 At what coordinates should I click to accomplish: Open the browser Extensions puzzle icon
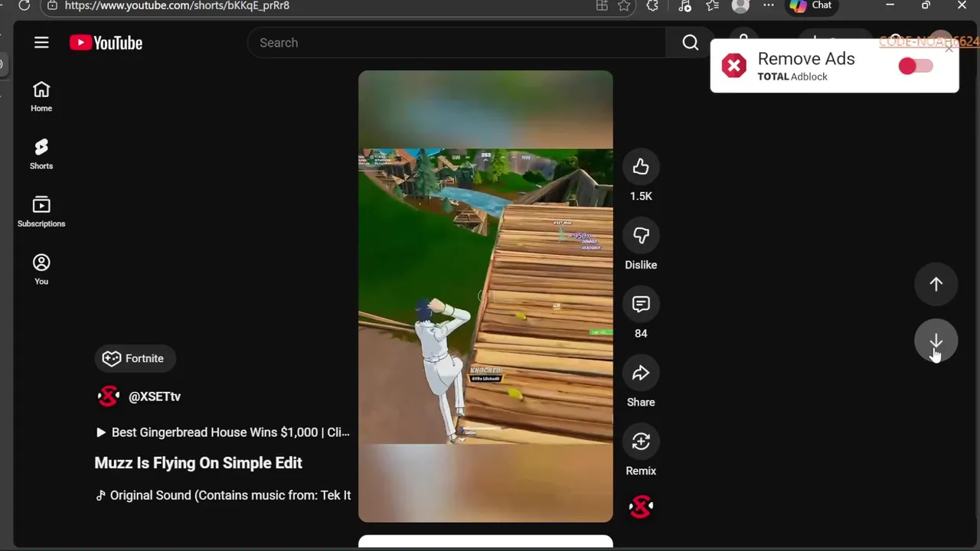(x=652, y=5)
